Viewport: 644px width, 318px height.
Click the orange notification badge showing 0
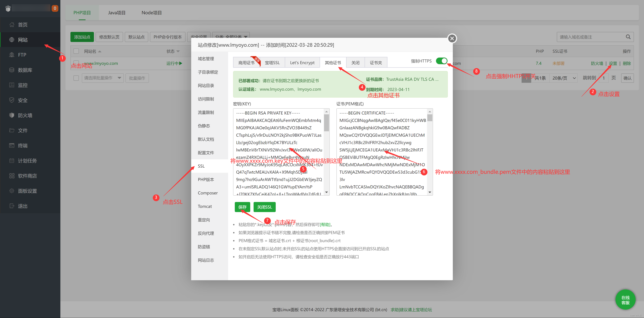pyautogui.click(x=55, y=8)
